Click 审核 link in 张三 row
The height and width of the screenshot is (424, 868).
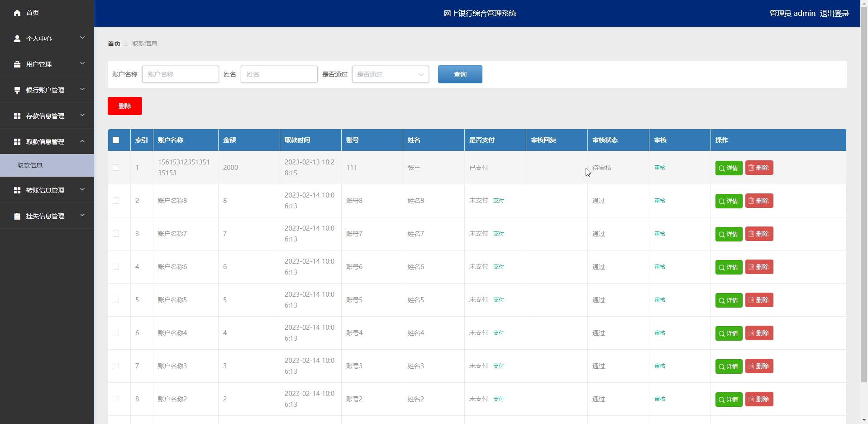pyautogui.click(x=660, y=168)
